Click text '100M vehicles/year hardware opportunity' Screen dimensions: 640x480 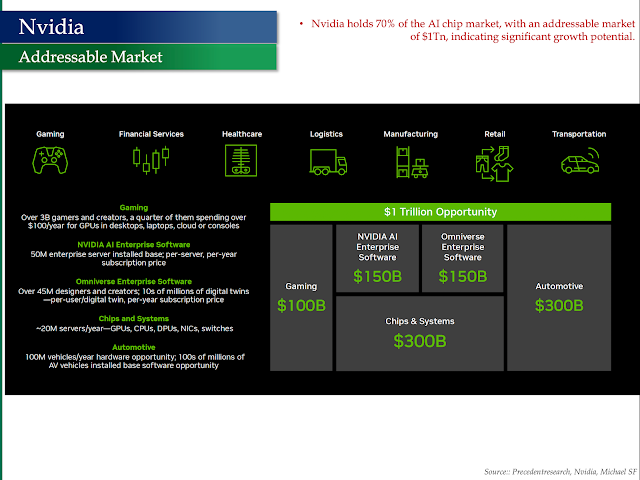point(100,357)
